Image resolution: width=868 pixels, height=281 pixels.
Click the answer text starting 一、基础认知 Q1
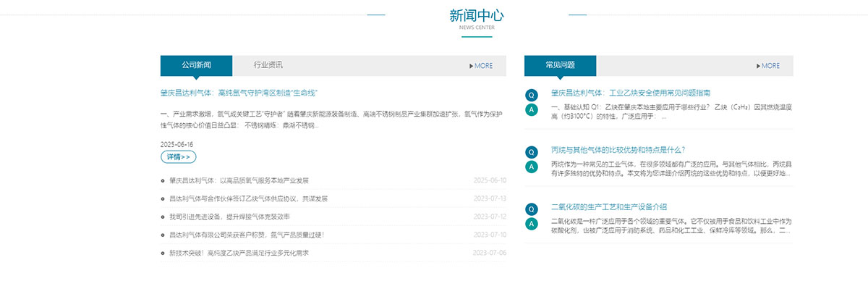click(x=671, y=112)
